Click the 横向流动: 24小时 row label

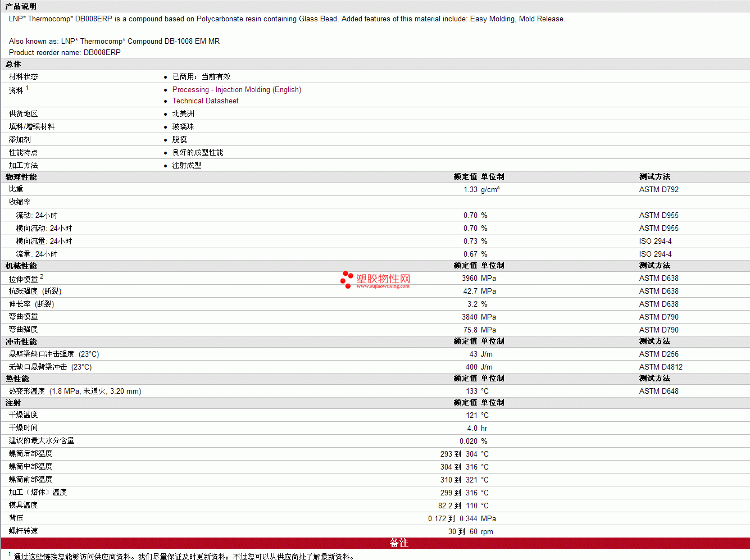point(44,229)
